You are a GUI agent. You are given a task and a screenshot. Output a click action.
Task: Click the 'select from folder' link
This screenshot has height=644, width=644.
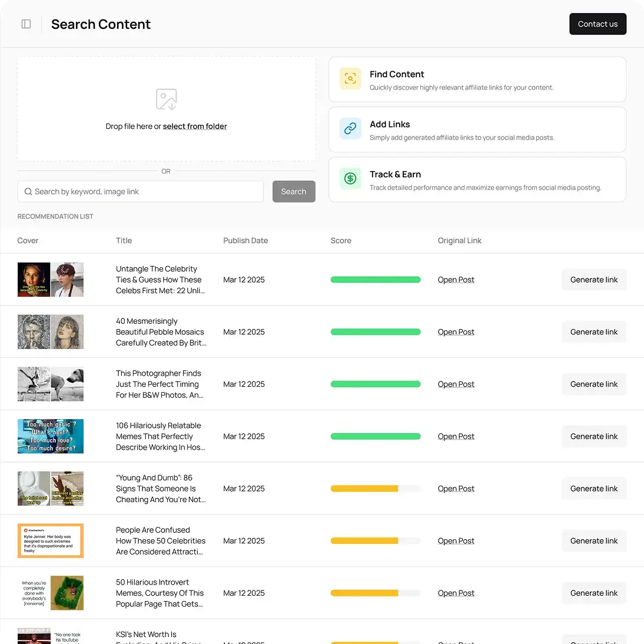[x=195, y=126]
